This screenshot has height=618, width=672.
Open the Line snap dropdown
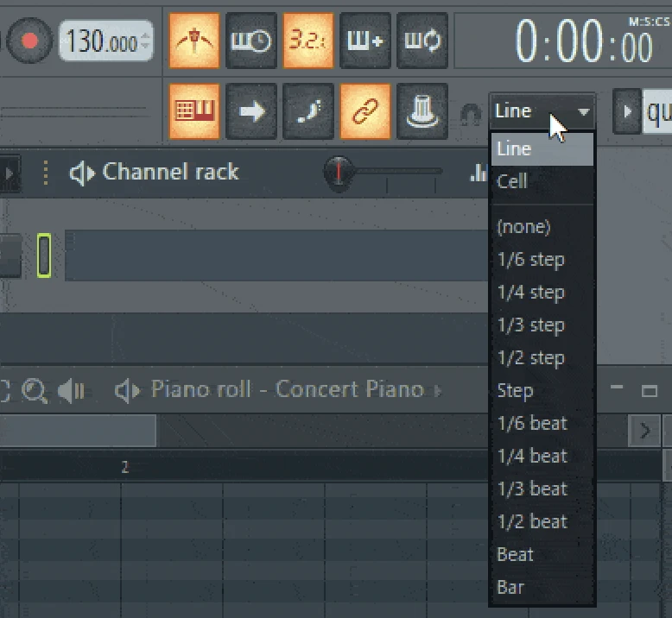point(542,111)
